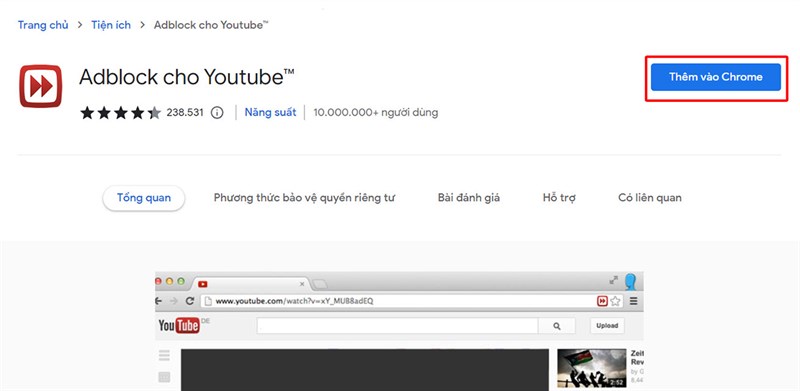Click the extension preview screenshot image
The height and width of the screenshot is (391, 800).
click(399, 331)
